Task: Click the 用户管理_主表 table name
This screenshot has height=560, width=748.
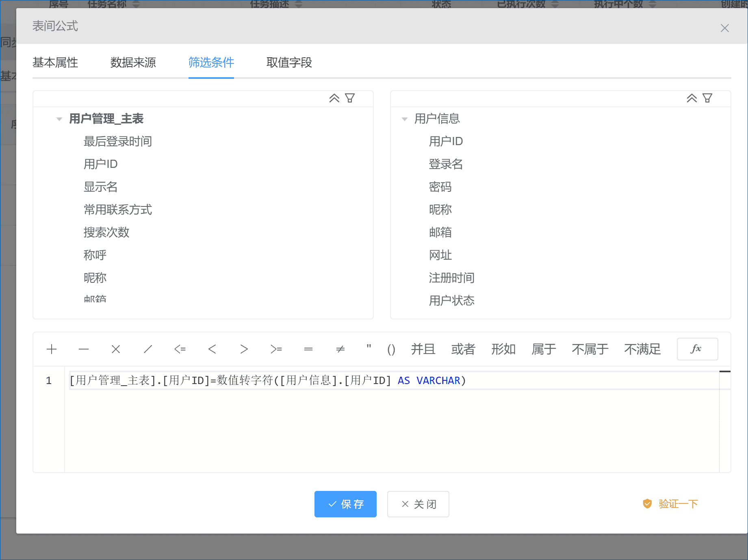Action: [x=106, y=119]
